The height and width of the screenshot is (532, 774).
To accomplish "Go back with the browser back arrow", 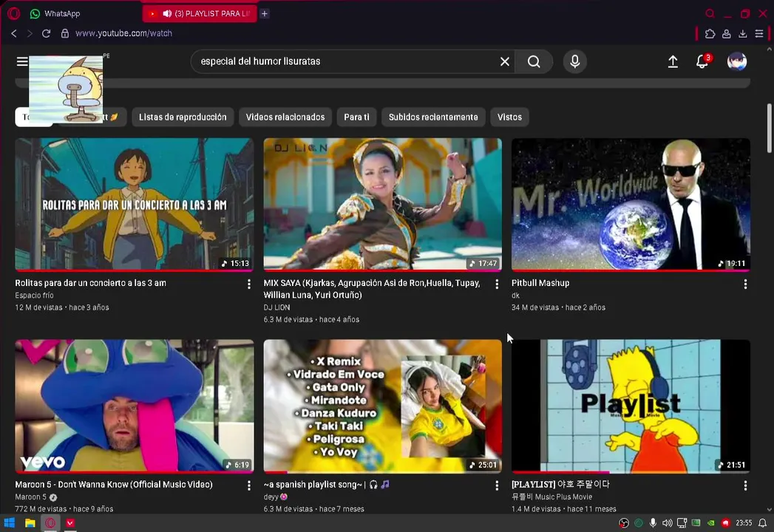I will coord(14,33).
